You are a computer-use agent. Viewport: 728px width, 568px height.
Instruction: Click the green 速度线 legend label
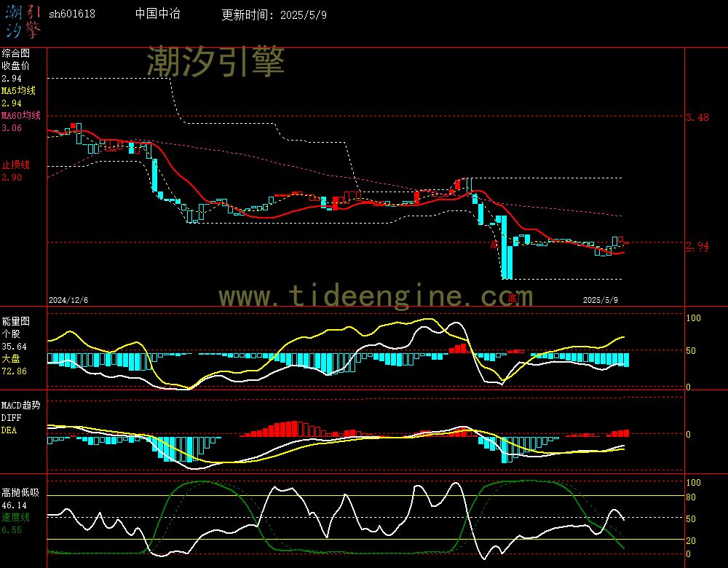15,517
